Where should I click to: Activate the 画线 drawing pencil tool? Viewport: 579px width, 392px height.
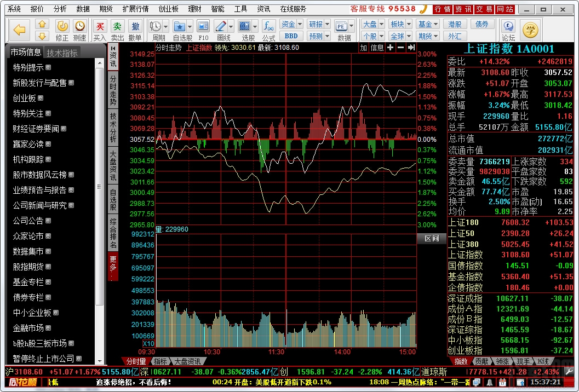click(x=221, y=27)
